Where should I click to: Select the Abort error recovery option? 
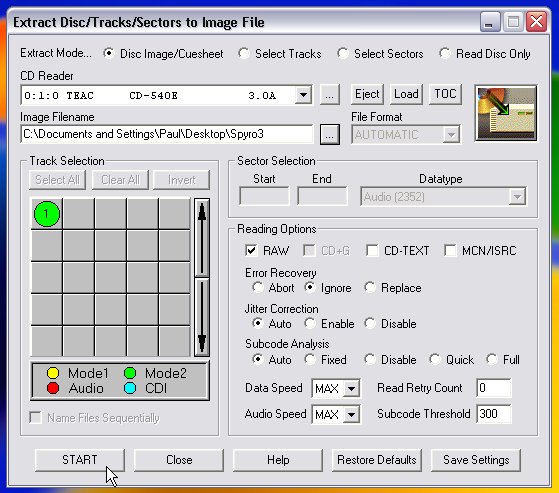(257, 287)
